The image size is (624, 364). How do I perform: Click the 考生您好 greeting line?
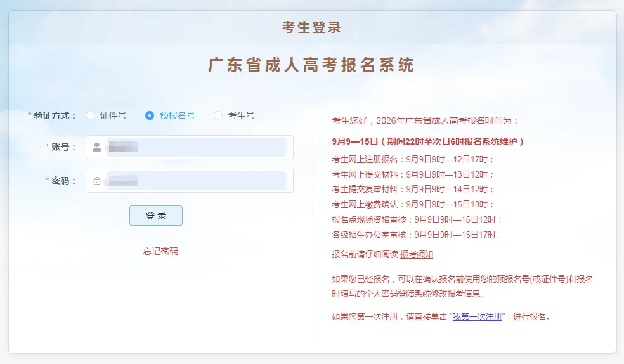click(426, 120)
